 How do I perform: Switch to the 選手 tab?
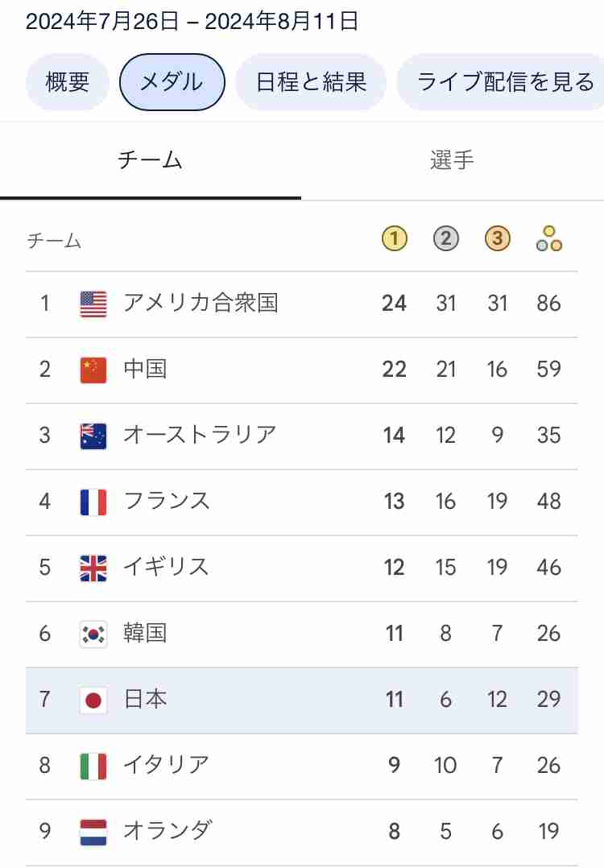click(x=453, y=160)
